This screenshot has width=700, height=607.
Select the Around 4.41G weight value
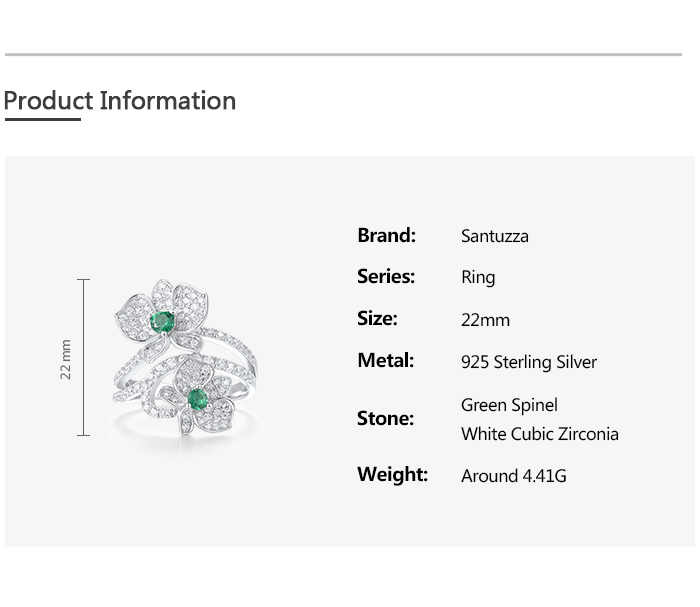[513, 476]
